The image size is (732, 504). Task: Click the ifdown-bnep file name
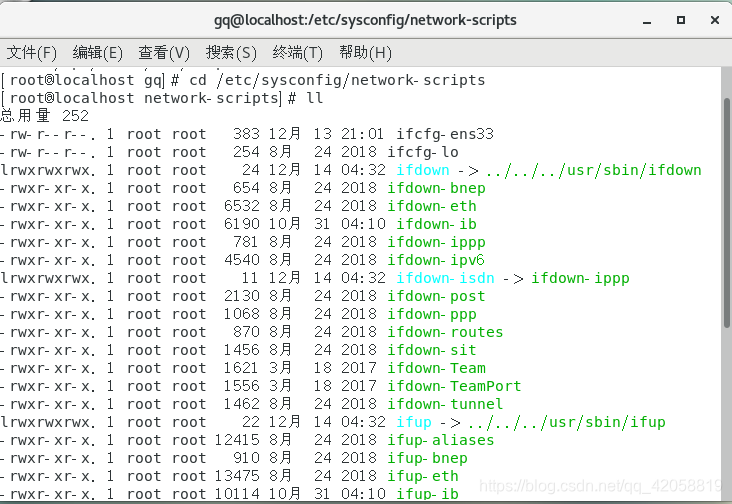click(436, 188)
